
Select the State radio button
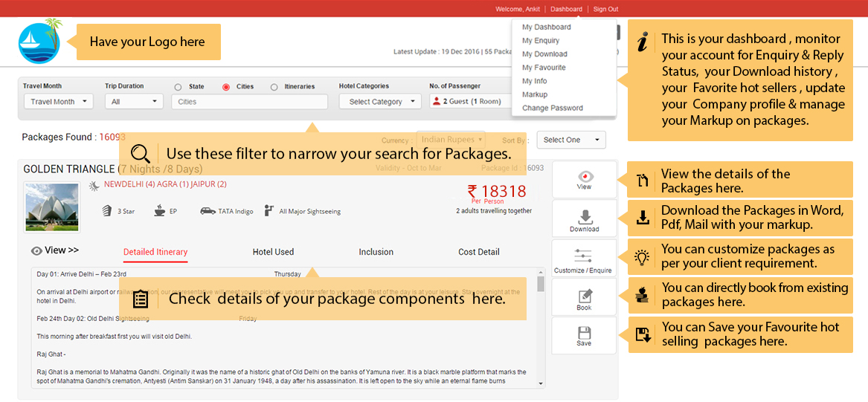178,87
